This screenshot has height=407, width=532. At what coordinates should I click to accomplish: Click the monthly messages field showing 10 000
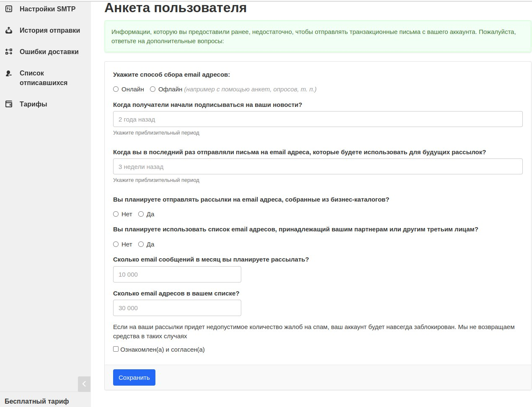177,274
